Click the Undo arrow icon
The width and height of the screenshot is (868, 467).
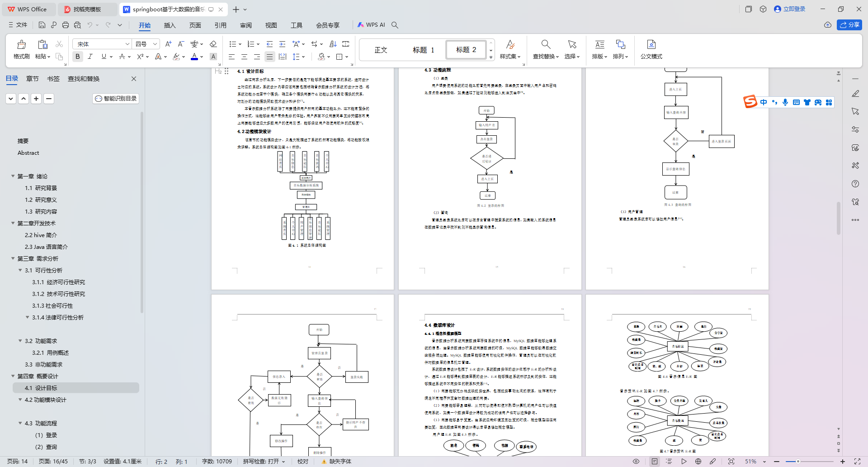(90, 25)
